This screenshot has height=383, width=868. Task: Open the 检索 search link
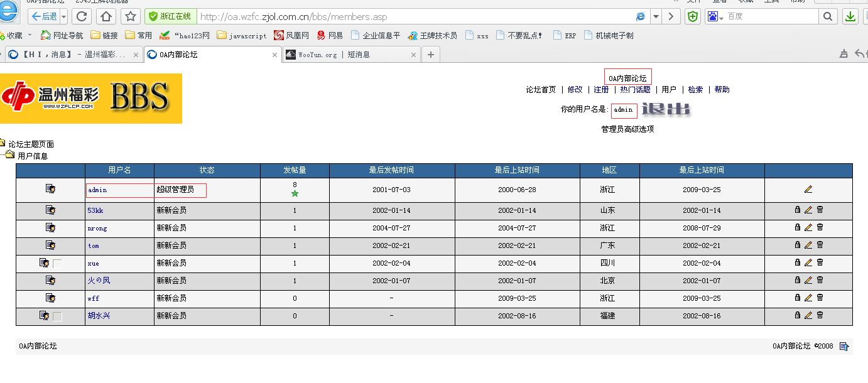[x=695, y=90]
